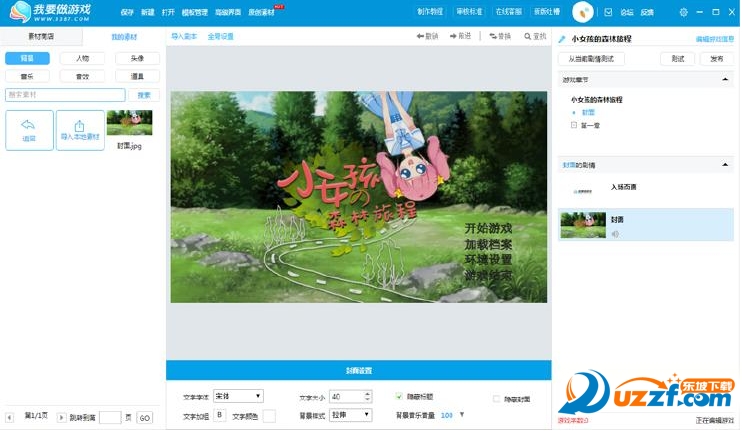Click the 从当前剧情测试 button
The height and width of the screenshot is (431, 742).
(x=591, y=59)
